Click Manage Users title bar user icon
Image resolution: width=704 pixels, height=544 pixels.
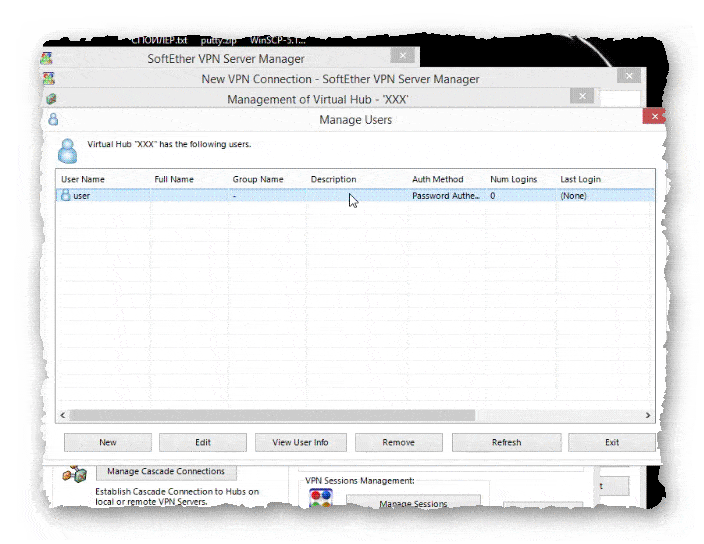[x=53, y=119]
